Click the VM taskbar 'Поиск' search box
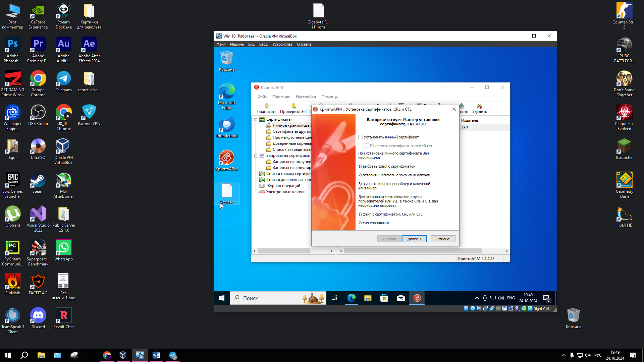The height and width of the screenshot is (362, 644). [278, 298]
